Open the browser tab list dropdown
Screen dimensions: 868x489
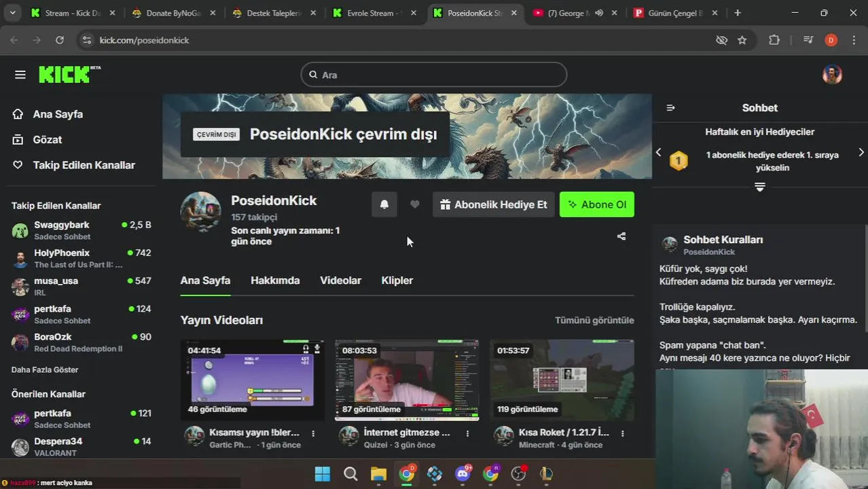point(12,13)
